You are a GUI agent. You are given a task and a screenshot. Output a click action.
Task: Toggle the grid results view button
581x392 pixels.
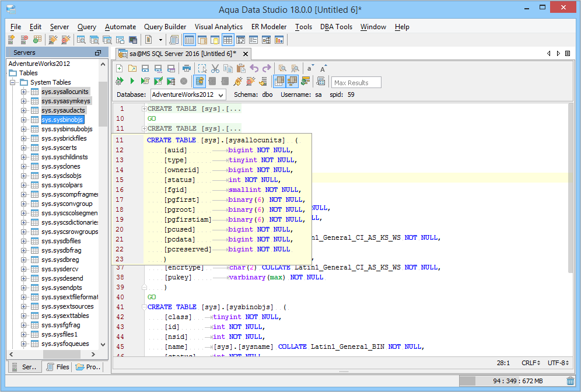click(x=279, y=81)
